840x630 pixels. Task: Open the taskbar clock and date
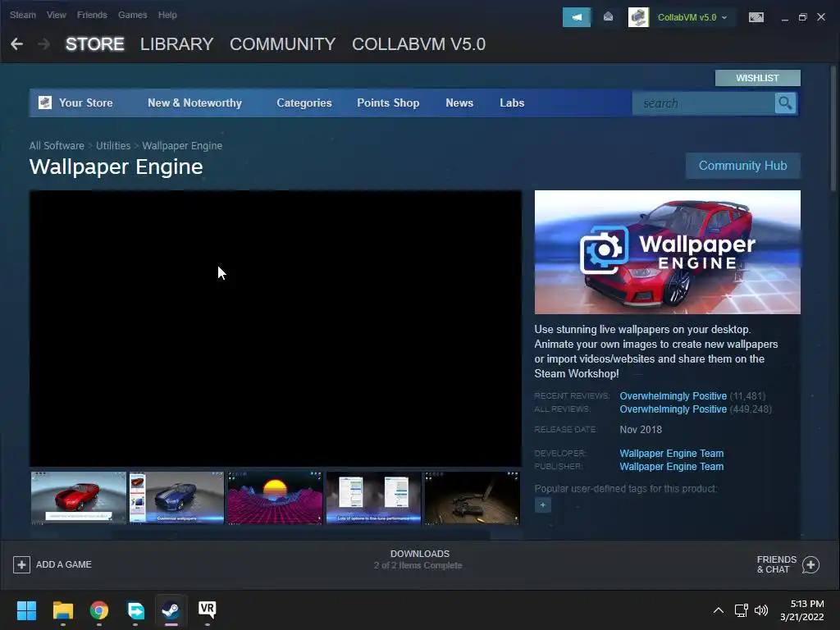(802, 610)
